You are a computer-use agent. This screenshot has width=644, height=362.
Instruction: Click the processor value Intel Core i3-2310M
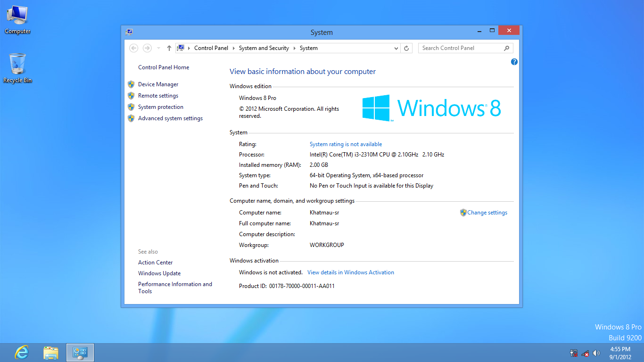click(377, 155)
